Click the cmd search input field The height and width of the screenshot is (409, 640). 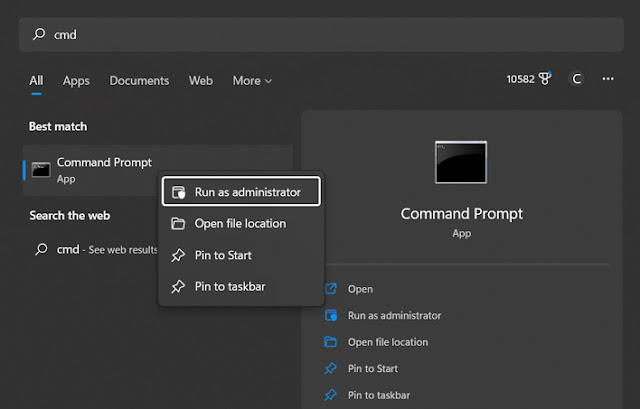point(321,34)
